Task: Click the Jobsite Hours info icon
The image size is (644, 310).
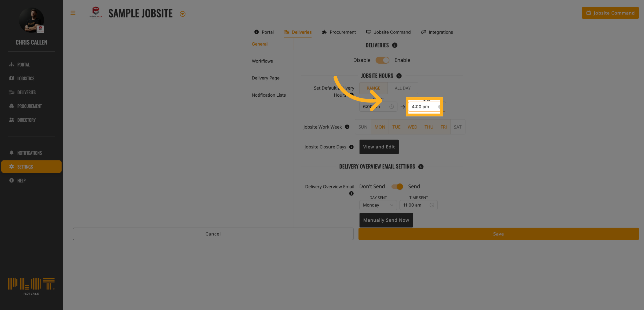Action: [x=399, y=76]
